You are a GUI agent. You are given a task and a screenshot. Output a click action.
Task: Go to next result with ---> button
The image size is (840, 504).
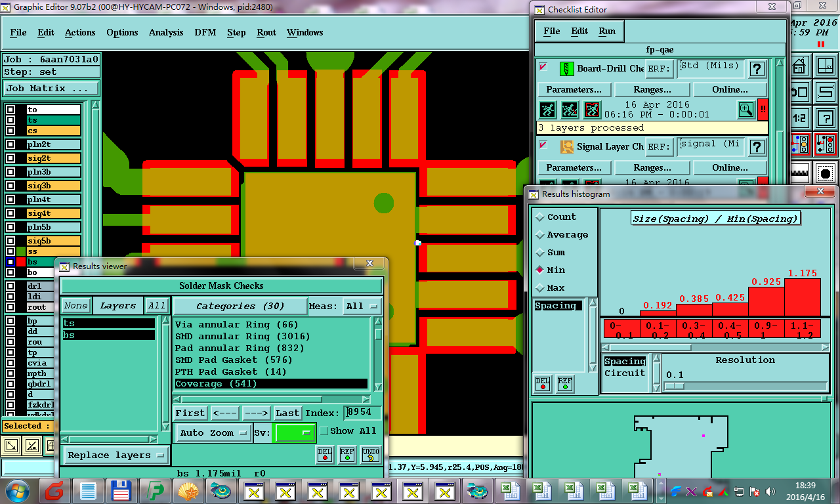point(256,413)
